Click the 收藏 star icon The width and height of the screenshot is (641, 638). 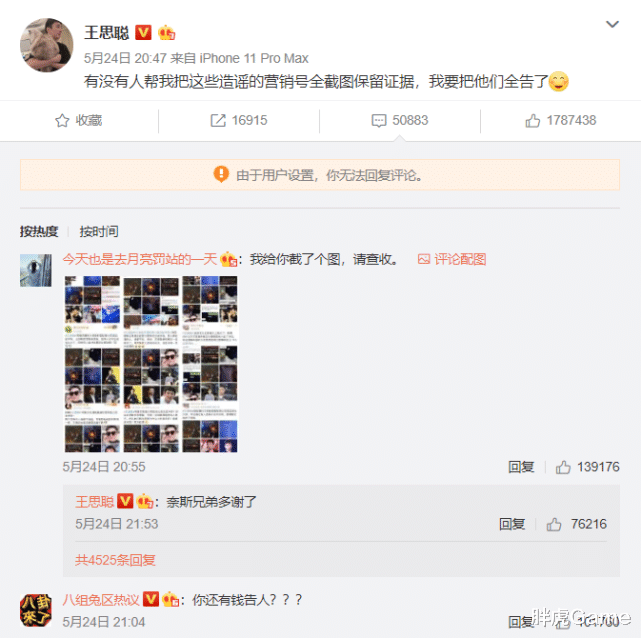tap(62, 121)
